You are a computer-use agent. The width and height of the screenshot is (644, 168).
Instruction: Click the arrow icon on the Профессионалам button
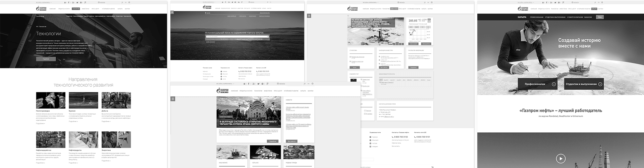coord(554,84)
